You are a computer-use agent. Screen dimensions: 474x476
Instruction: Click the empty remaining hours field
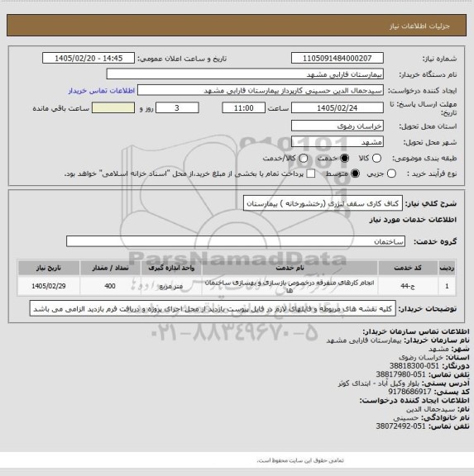(x=113, y=108)
